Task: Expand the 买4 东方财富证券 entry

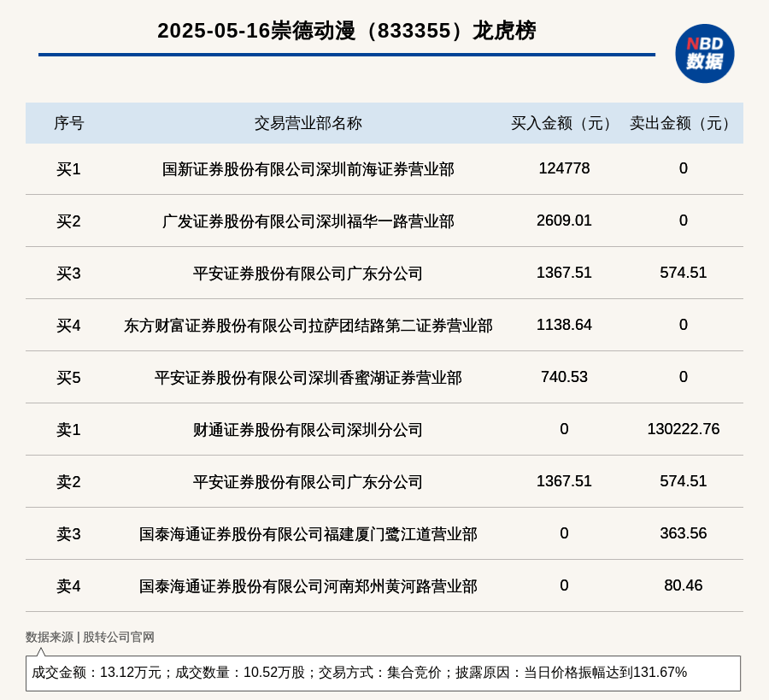Action: coord(308,325)
